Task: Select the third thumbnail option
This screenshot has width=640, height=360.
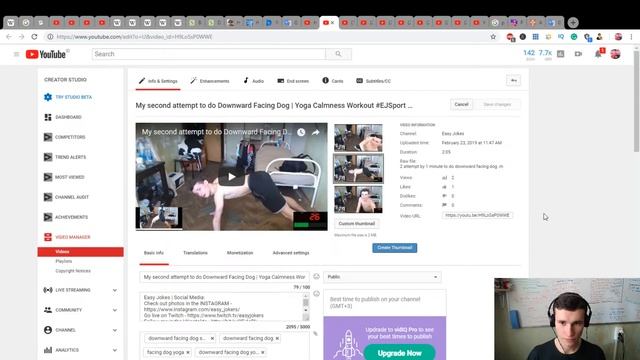Action: coord(358,199)
